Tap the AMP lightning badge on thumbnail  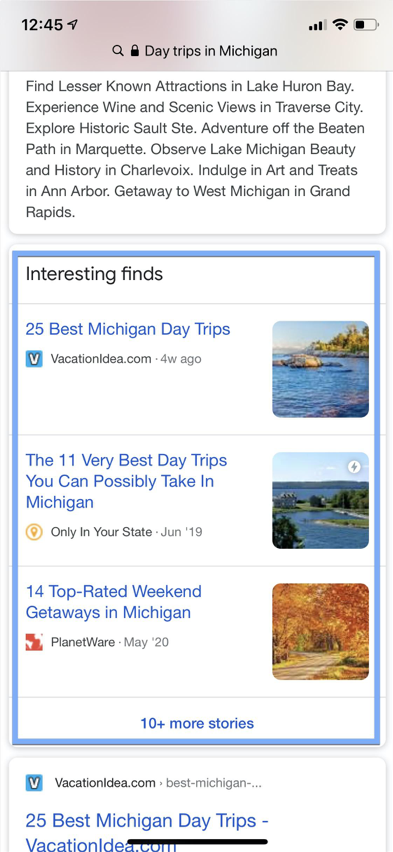point(354,467)
